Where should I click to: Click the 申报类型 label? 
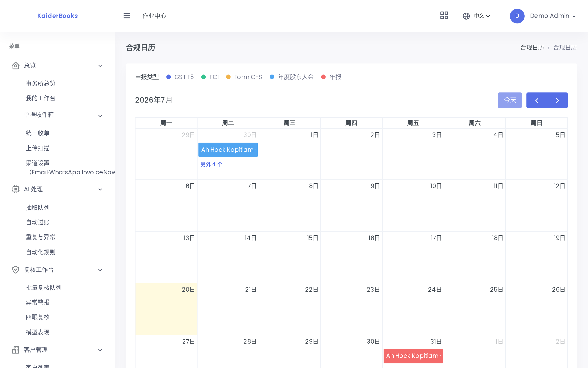(147, 77)
